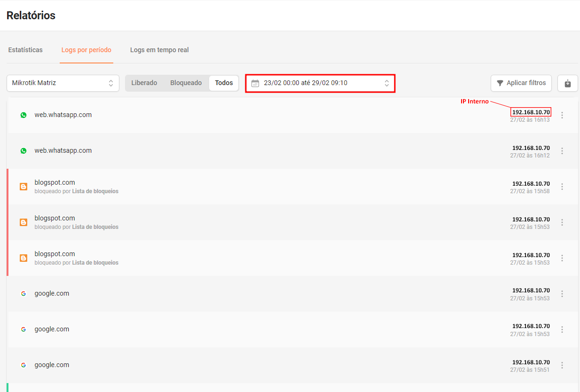Click the IP 192.168.10.70 in the 16h12 row

[531, 148]
